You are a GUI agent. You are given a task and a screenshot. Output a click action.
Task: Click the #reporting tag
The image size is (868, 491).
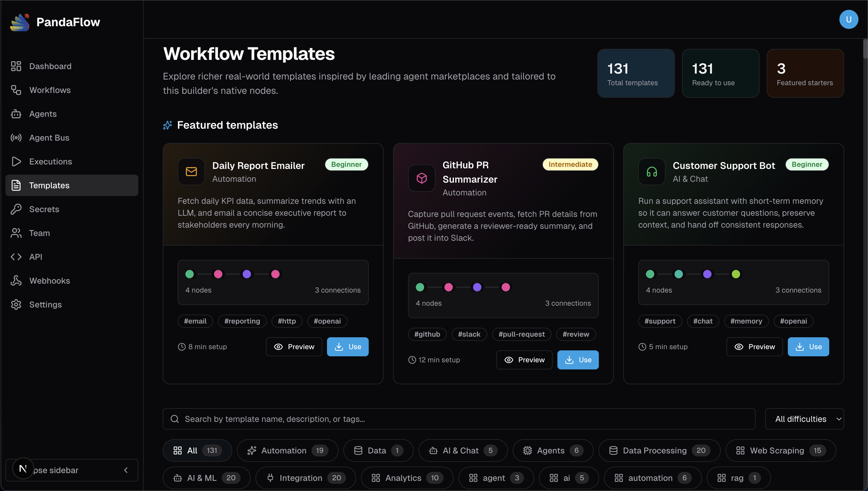(x=242, y=321)
